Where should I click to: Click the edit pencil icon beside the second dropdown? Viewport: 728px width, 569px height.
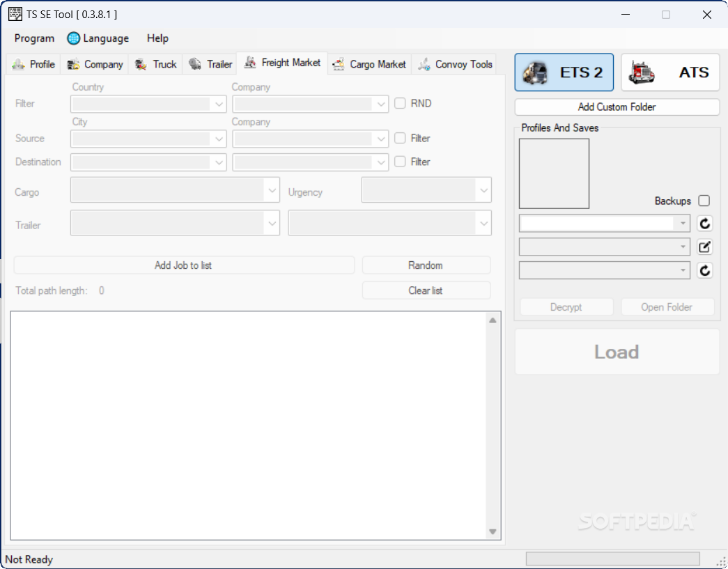click(x=704, y=247)
